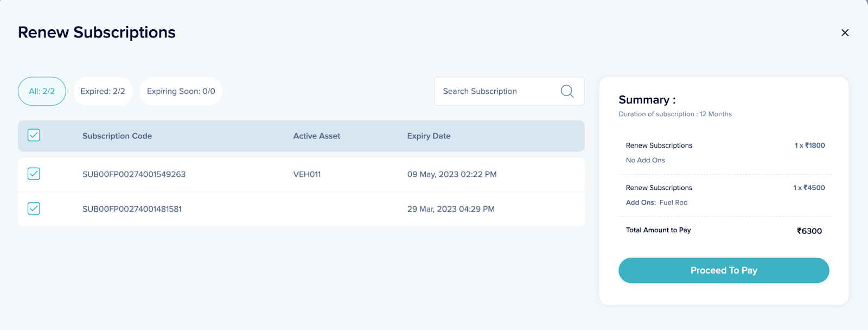
Task: Click subscription code SUB00FP00274001481581
Action: [132, 209]
